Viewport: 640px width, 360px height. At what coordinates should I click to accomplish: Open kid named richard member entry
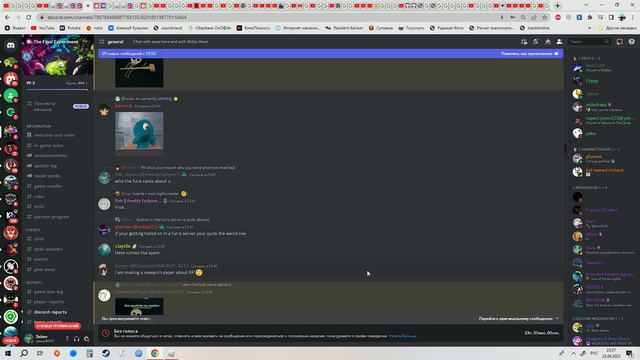604,172
